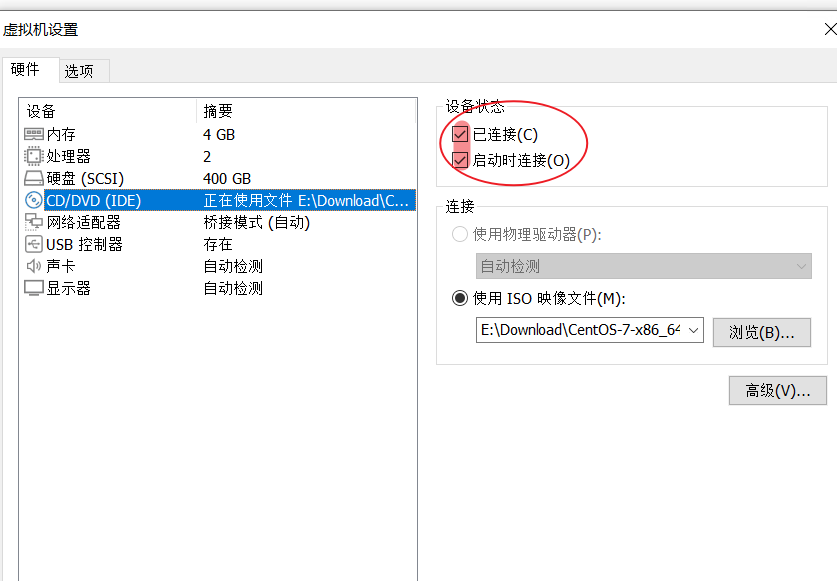Expand the ISO image path dropdown arrow
Screen dimensions: 837x581
(x=693, y=330)
